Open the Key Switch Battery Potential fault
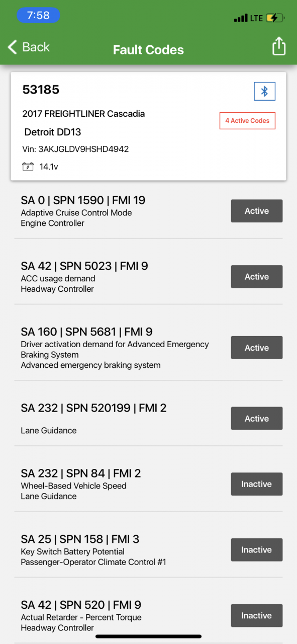Viewport: 297px width, 644px height. point(148,550)
